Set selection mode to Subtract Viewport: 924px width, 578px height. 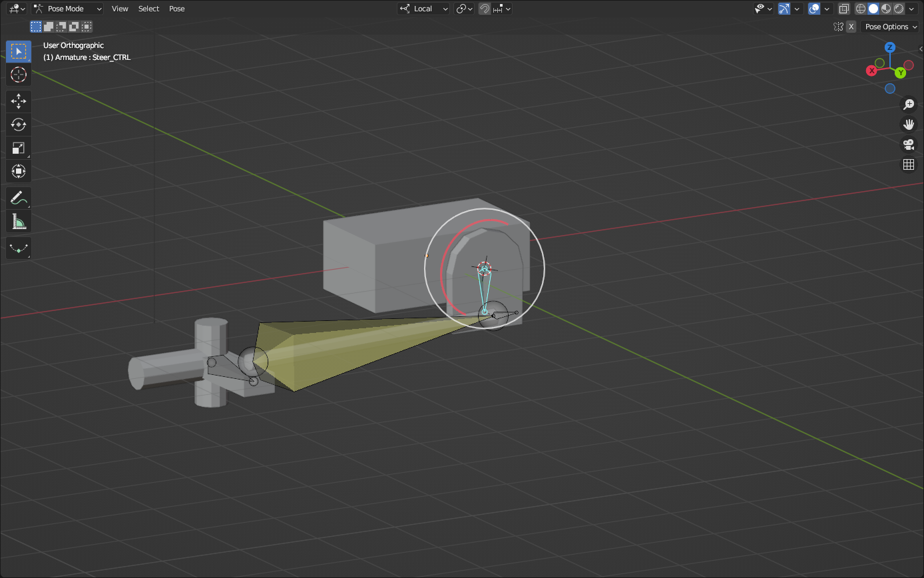click(61, 27)
